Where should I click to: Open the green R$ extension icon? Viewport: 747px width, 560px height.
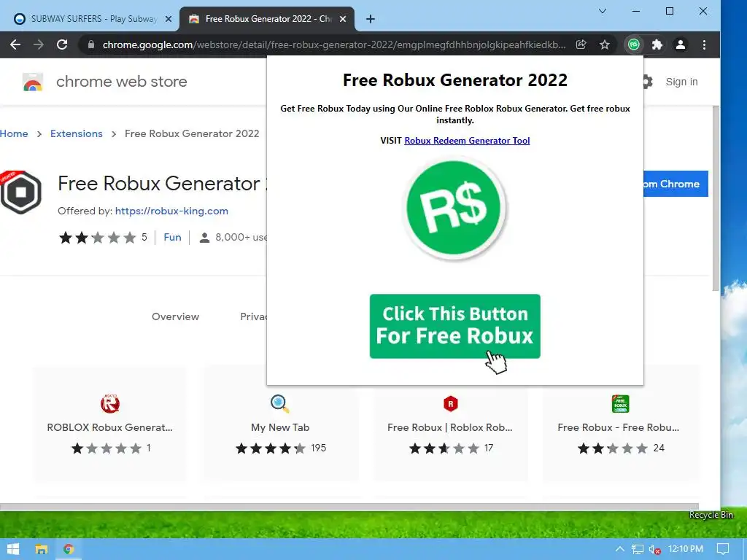click(x=634, y=44)
